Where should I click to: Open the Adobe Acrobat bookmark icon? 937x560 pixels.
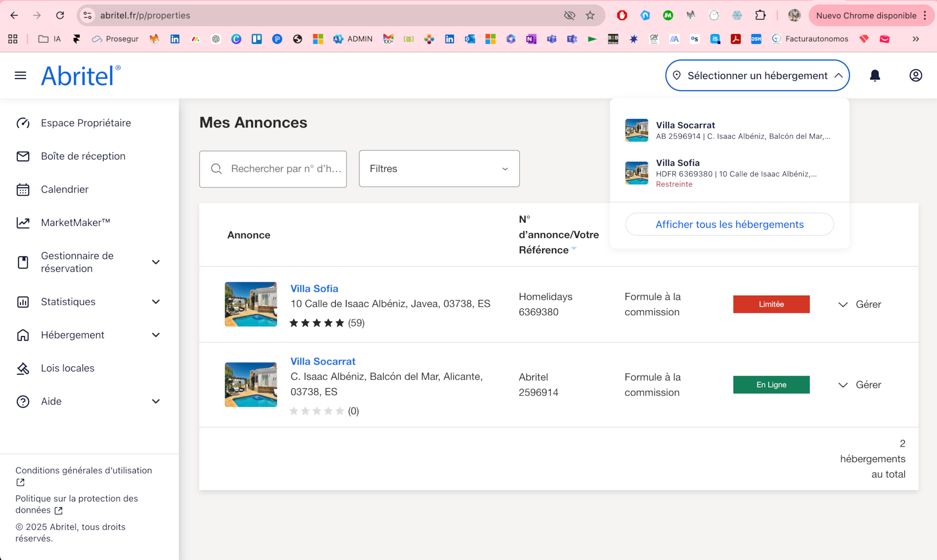click(735, 39)
